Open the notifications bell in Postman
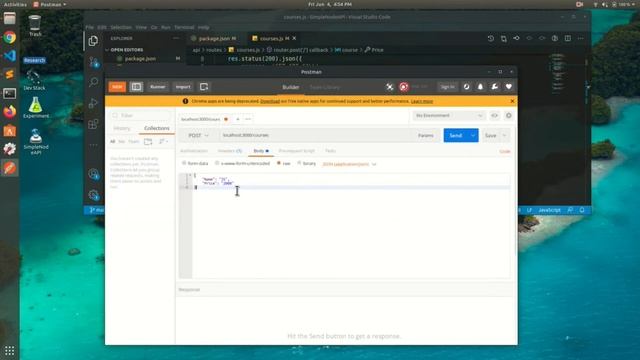This screenshot has height=360, width=640. point(480,87)
